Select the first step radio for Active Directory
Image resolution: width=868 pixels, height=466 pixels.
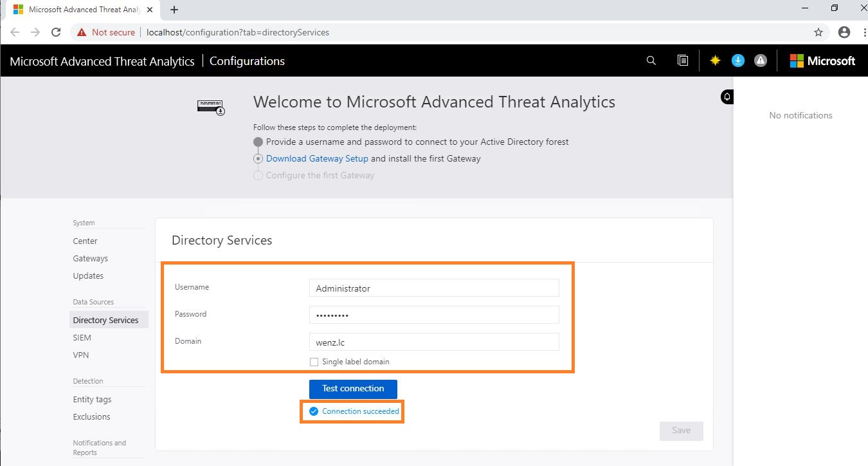click(258, 142)
